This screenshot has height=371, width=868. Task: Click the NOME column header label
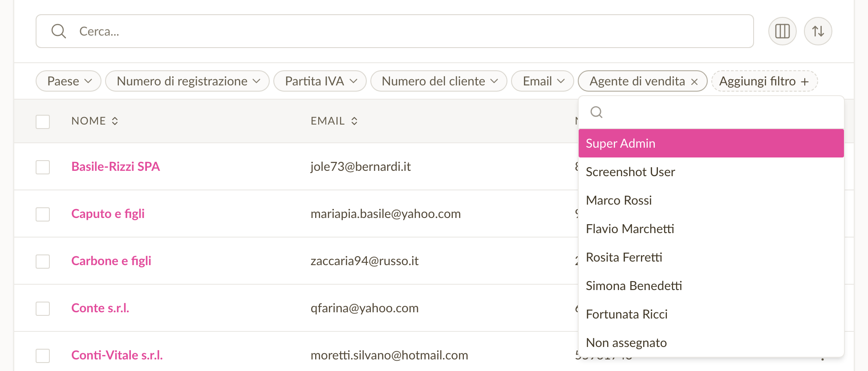[x=89, y=121]
